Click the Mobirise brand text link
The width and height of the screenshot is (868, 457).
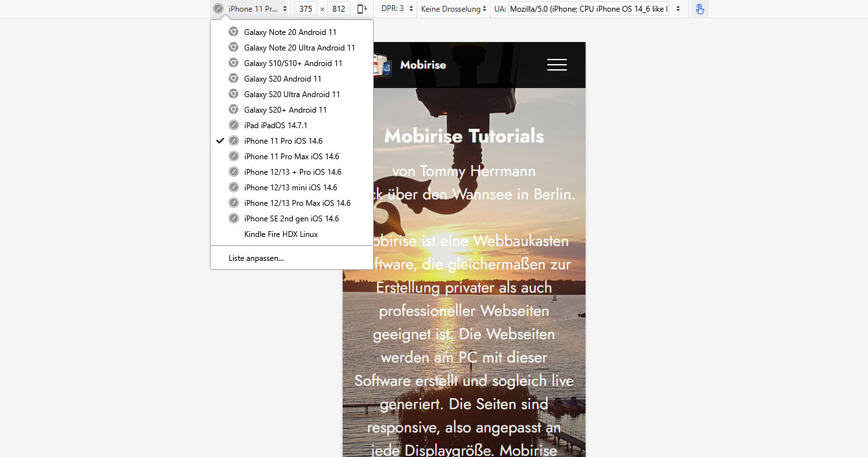pos(423,65)
